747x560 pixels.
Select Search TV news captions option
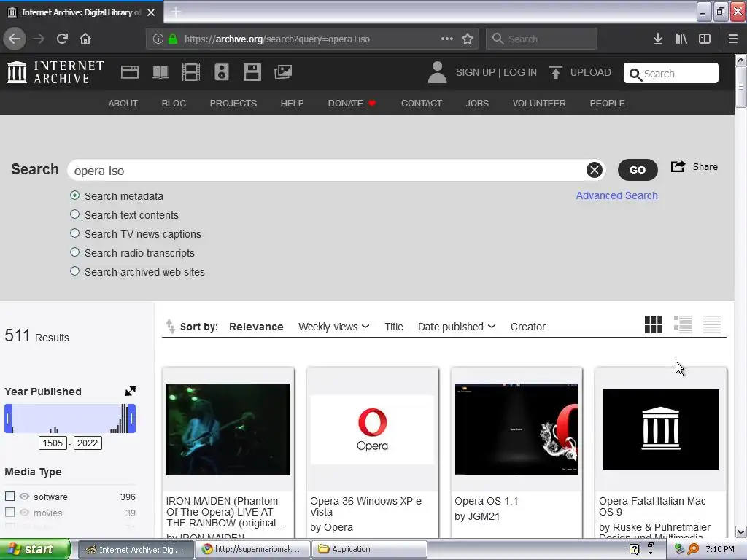pyautogui.click(x=75, y=233)
